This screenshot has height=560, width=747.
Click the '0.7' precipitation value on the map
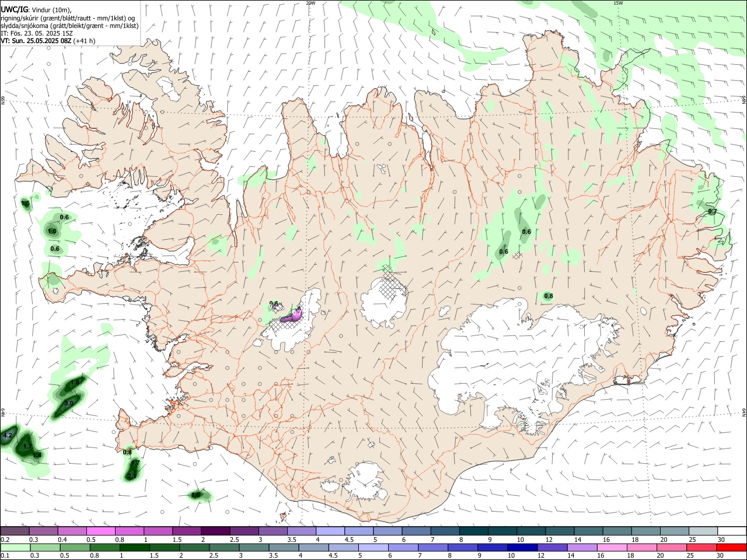coord(712,212)
